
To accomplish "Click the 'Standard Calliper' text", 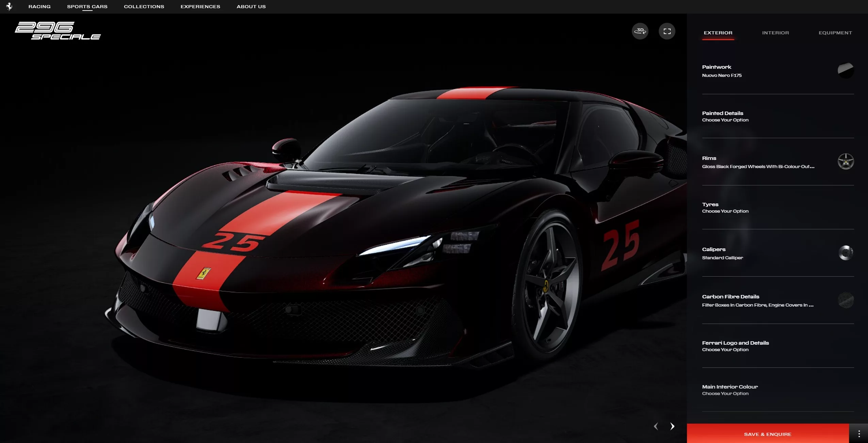I will (x=722, y=258).
